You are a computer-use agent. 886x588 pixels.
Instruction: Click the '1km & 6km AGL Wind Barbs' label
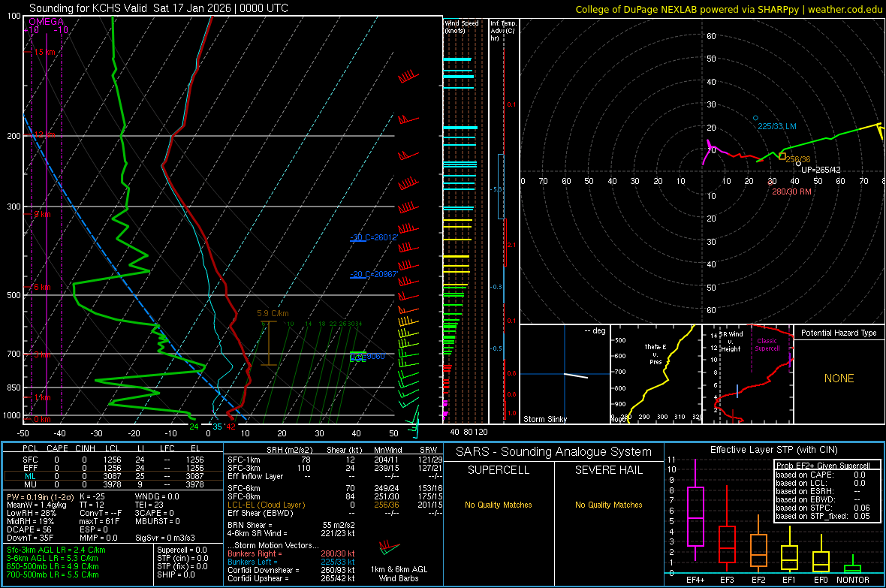pyautogui.click(x=399, y=574)
